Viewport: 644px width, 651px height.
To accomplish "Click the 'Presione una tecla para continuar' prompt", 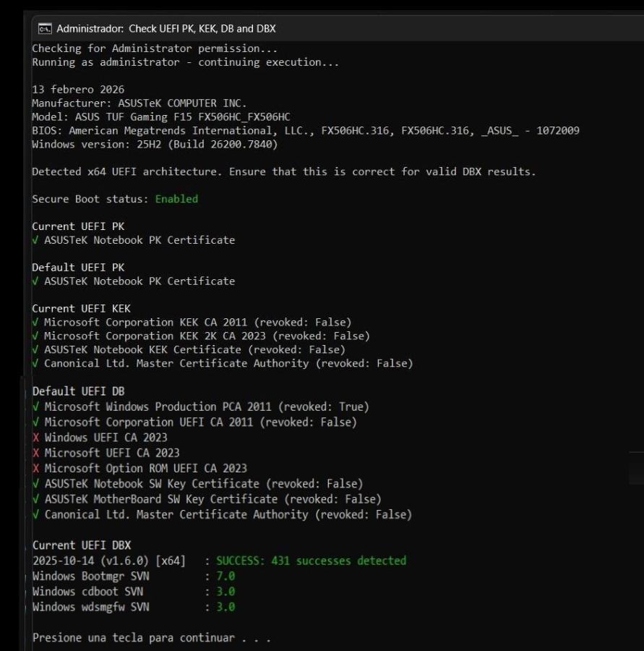I will (151, 638).
